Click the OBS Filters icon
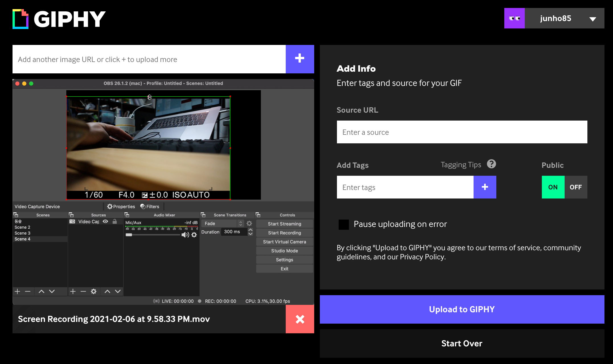Viewport: 613px width, 364px height. (143, 206)
